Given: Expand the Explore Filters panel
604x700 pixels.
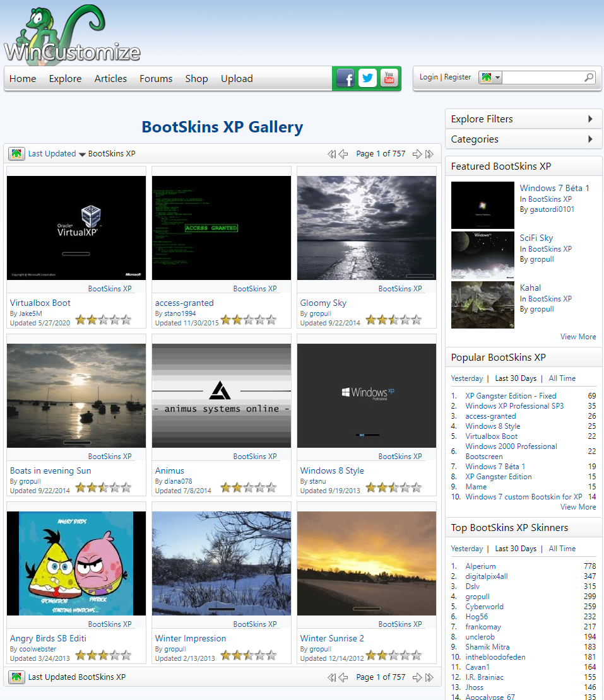Looking at the screenshot, I should click(x=524, y=119).
